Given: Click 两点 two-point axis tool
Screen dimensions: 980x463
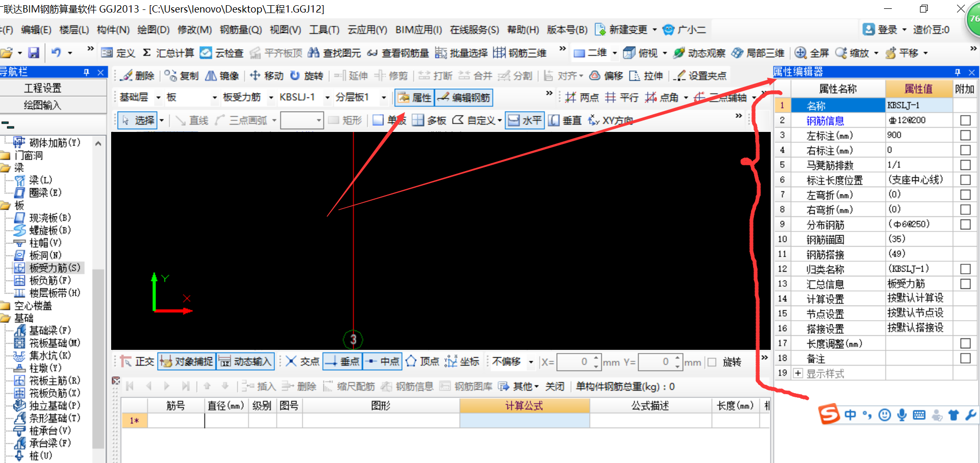Looking at the screenshot, I should (x=582, y=98).
